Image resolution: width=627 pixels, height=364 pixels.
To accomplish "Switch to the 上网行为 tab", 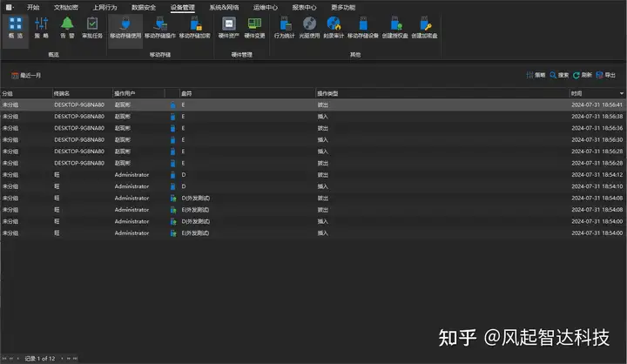I will coord(104,7).
